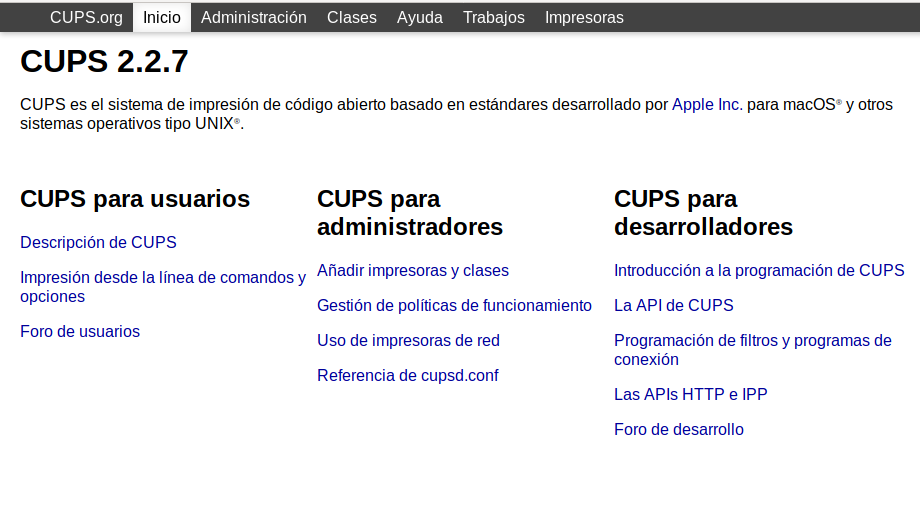Open Referencia de cupsd.conf link
This screenshot has width=920, height=520.
tap(408, 376)
